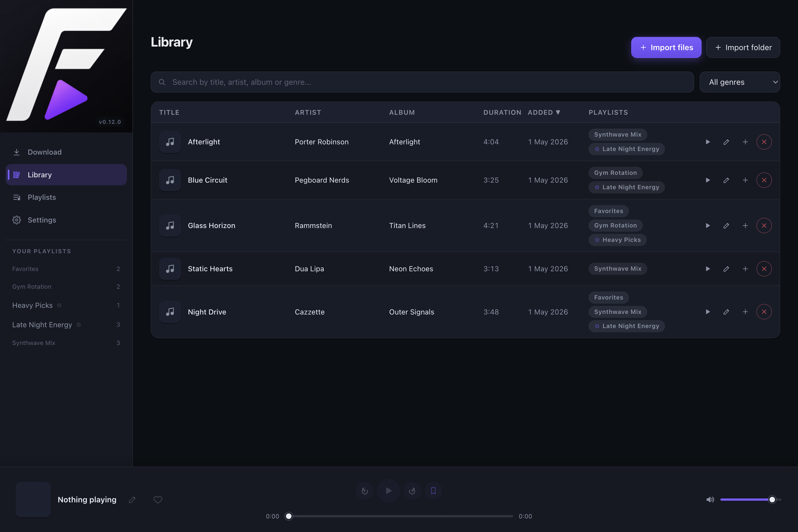Toggle the favorite heart icon
The image size is (798, 532).
point(158,500)
